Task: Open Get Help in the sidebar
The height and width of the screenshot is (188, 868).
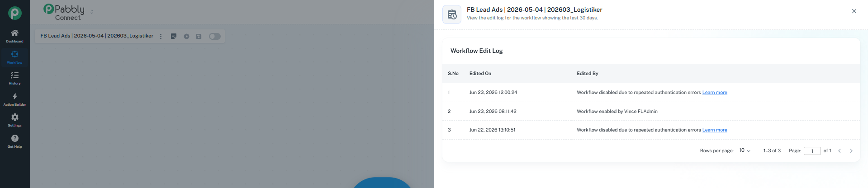Action: 14,141
